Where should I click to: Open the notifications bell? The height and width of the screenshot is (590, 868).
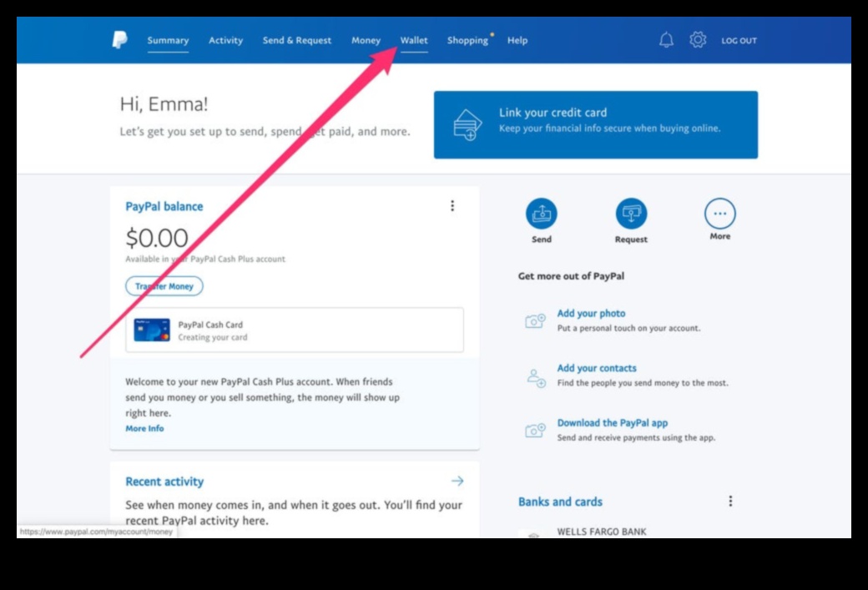tap(667, 40)
